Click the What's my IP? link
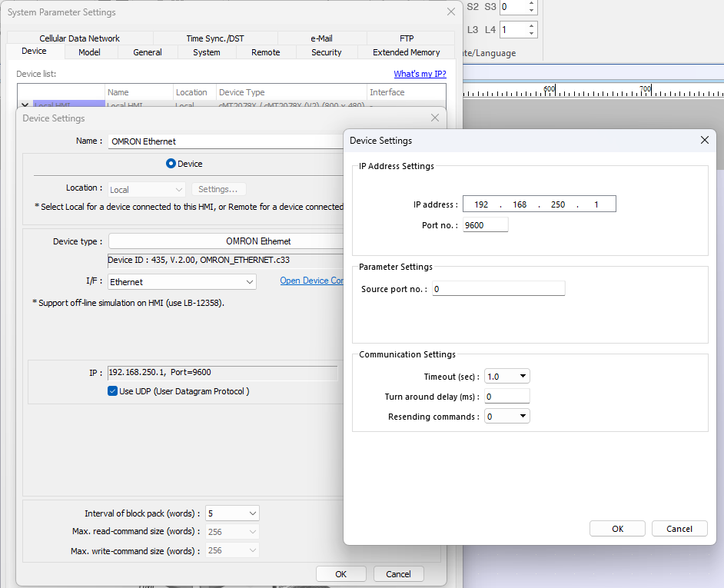The width and height of the screenshot is (724, 588). pos(420,74)
